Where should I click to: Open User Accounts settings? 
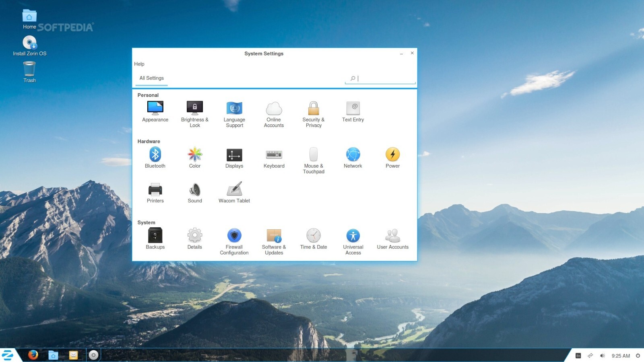click(392, 239)
